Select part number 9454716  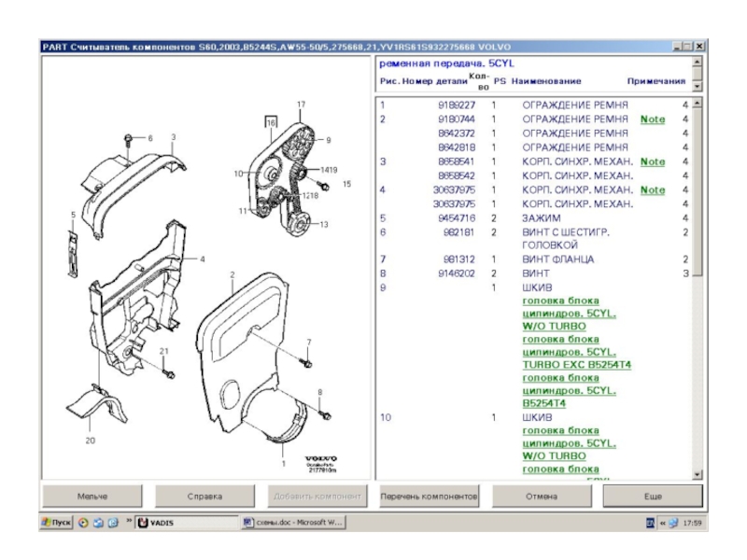[x=457, y=218]
